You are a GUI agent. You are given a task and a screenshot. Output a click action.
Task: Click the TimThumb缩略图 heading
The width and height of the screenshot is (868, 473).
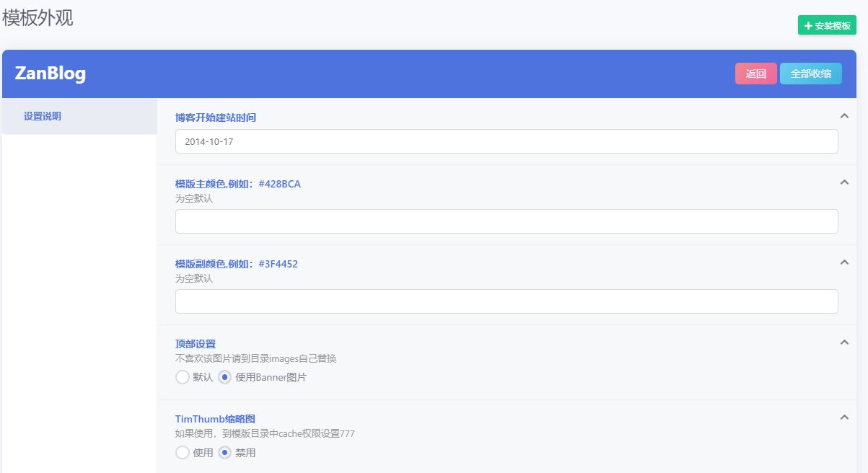pos(215,419)
